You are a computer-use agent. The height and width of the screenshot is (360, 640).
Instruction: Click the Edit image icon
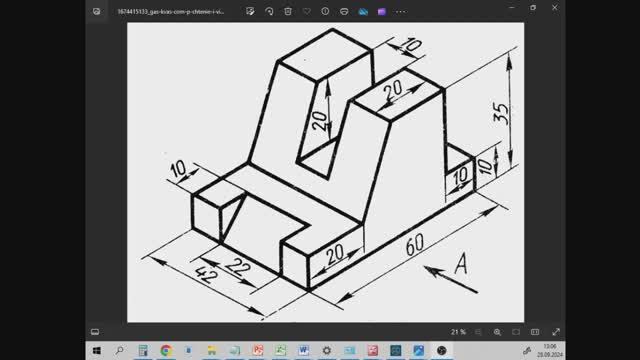250,11
